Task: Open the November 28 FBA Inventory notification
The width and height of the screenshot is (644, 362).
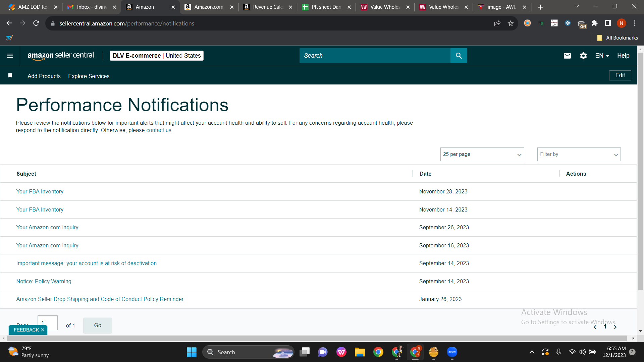Action: click(40, 191)
